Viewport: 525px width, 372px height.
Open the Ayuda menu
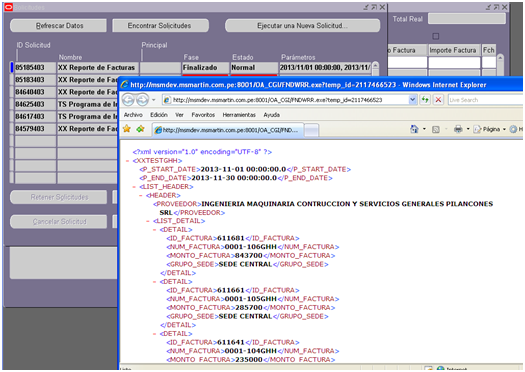pyautogui.click(x=272, y=115)
